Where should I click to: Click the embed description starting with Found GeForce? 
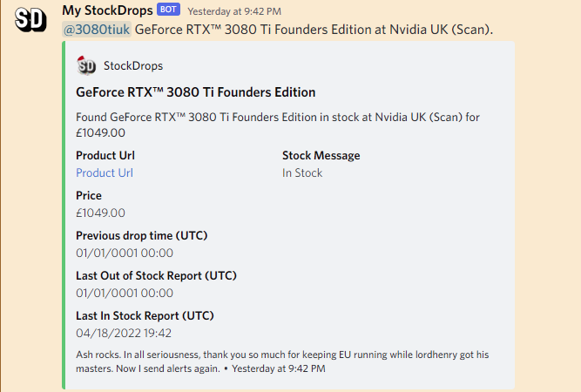click(278, 125)
